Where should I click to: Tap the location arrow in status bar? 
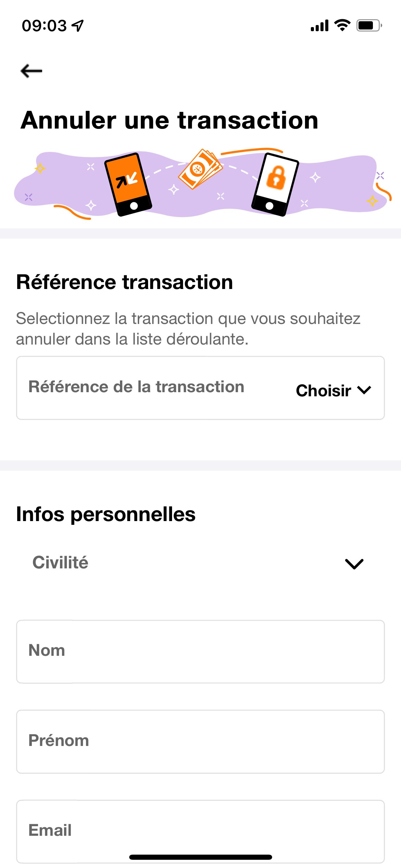(78, 25)
